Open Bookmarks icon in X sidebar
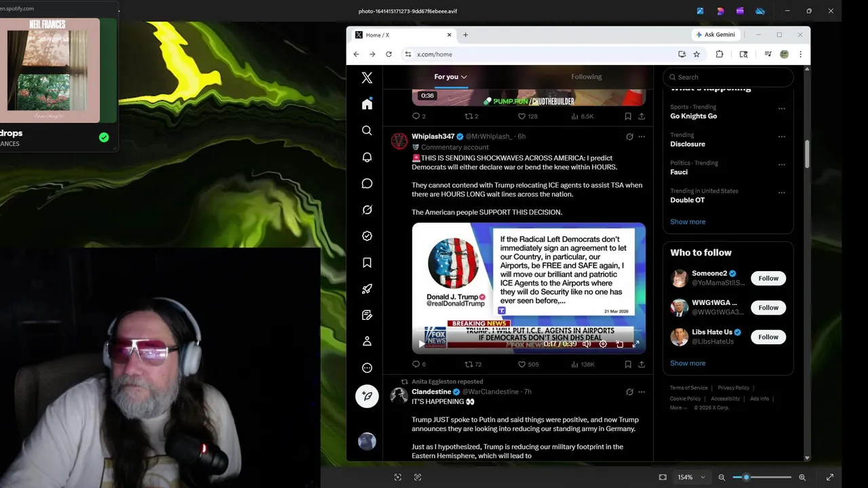 click(x=367, y=262)
